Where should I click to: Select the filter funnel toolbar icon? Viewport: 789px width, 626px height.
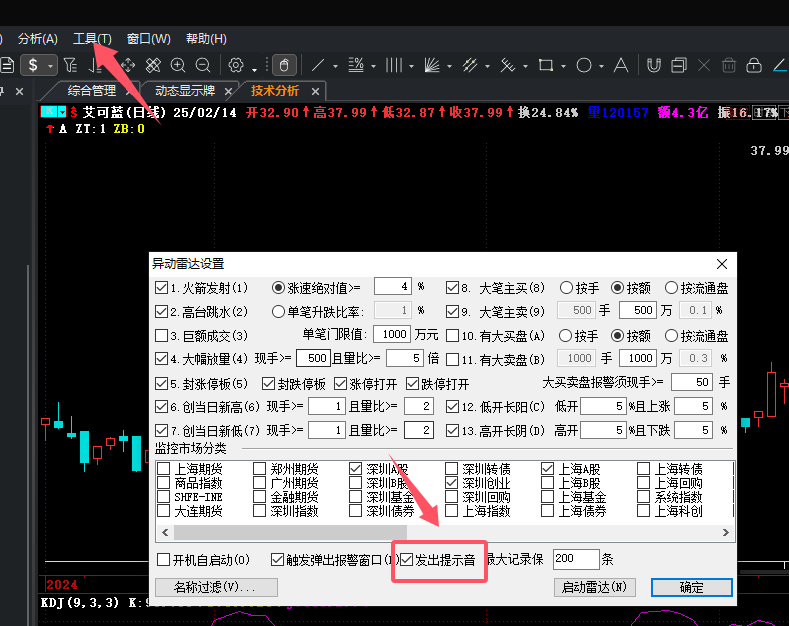pos(70,65)
